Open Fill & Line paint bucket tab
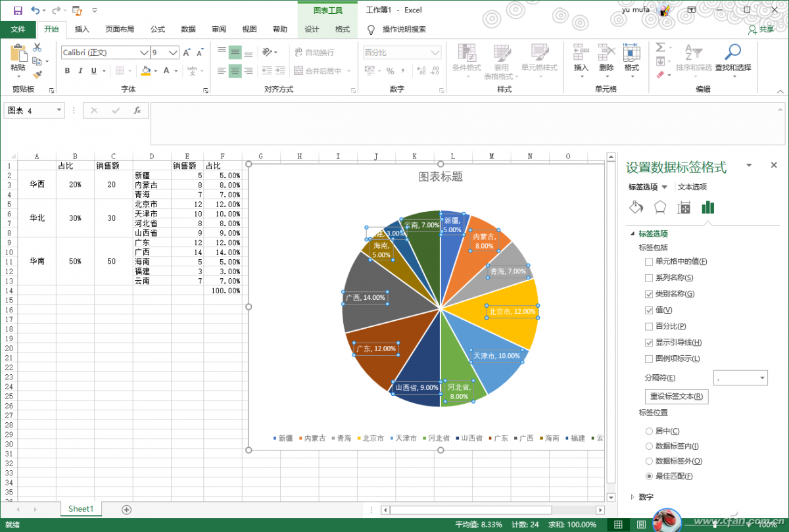The height and width of the screenshot is (532, 789). pos(636,208)
